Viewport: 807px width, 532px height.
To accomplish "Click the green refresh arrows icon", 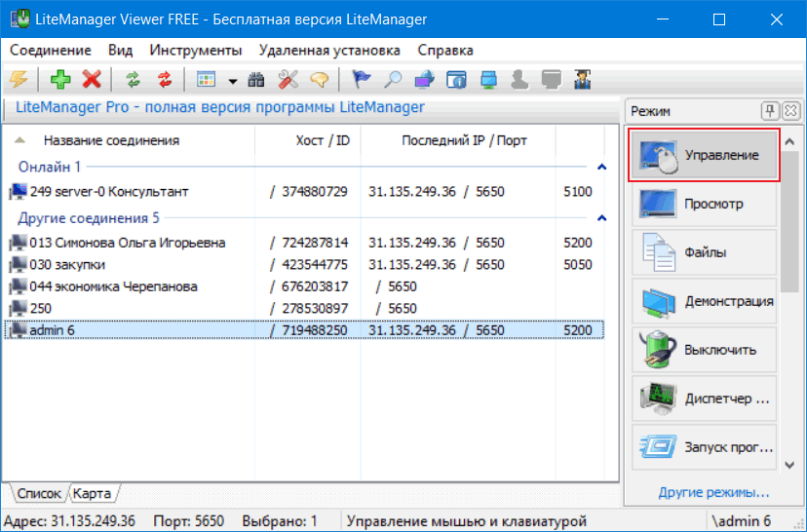I will click(134, 80).
